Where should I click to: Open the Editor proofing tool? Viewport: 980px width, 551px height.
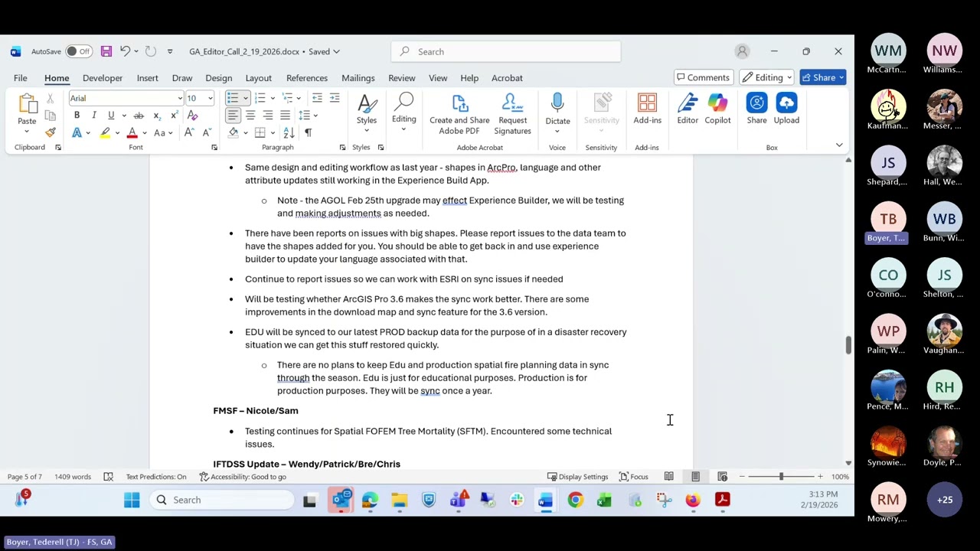tap(688, 109)
